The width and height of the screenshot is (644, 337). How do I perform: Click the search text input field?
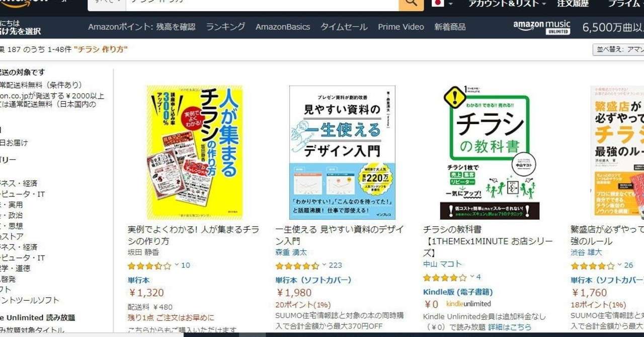click(262, 4)
